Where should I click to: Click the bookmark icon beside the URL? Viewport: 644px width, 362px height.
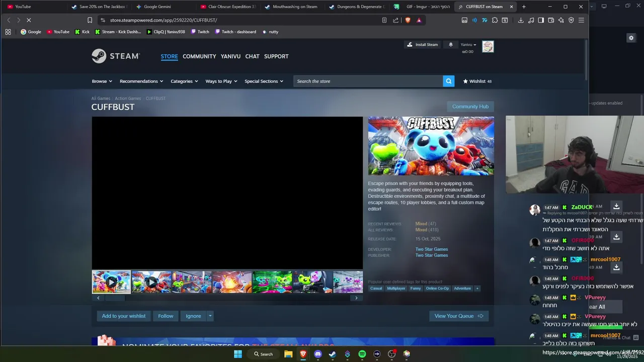pyautogui.click(x=90, y=20)
